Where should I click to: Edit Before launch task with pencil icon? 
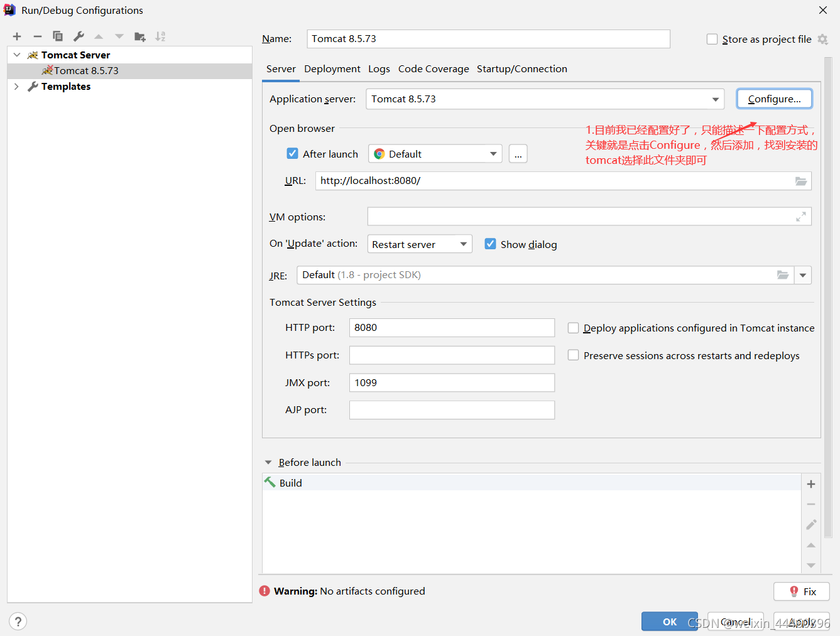click(811, 524)
